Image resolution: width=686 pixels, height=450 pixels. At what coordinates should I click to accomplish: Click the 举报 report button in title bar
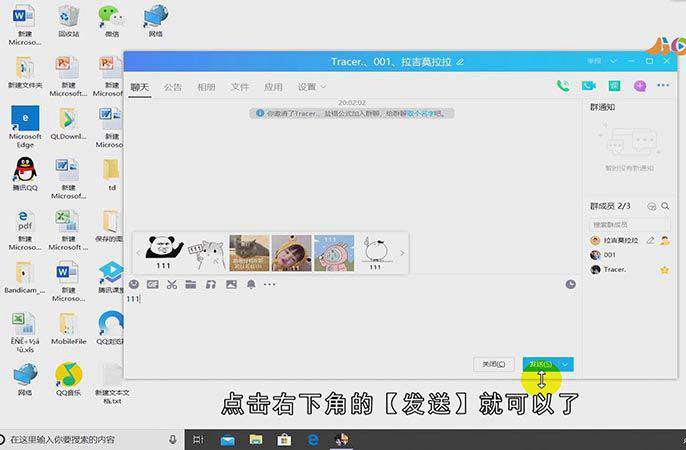click(x=594, y=61)
